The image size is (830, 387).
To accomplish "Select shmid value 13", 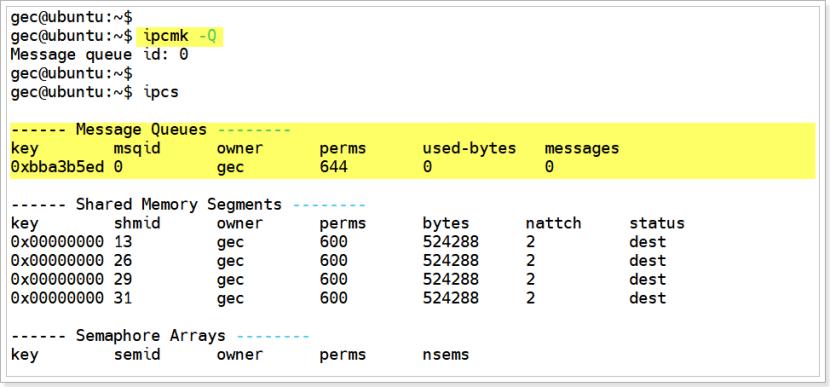I will click(x=123, y=242).
